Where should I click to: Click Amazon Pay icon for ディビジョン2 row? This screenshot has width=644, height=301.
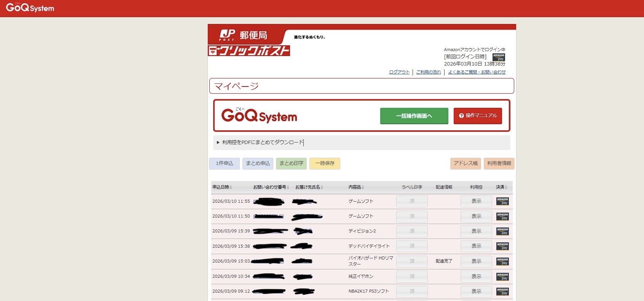point(502,231)
